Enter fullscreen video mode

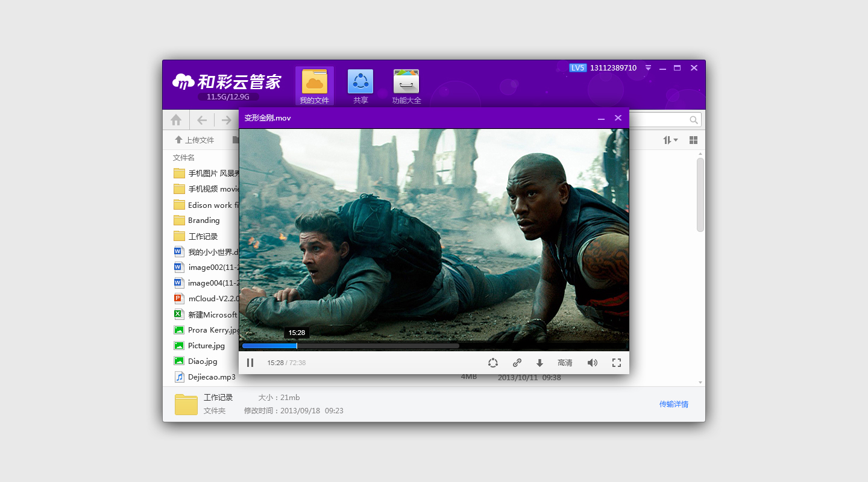(x=616, y=363)
